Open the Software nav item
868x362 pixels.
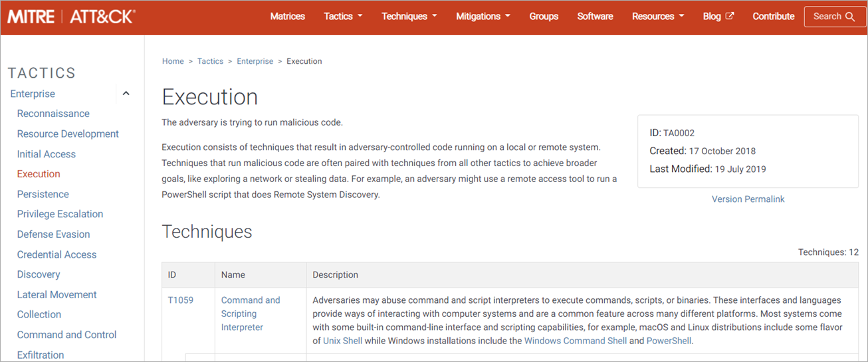[595, 17]
